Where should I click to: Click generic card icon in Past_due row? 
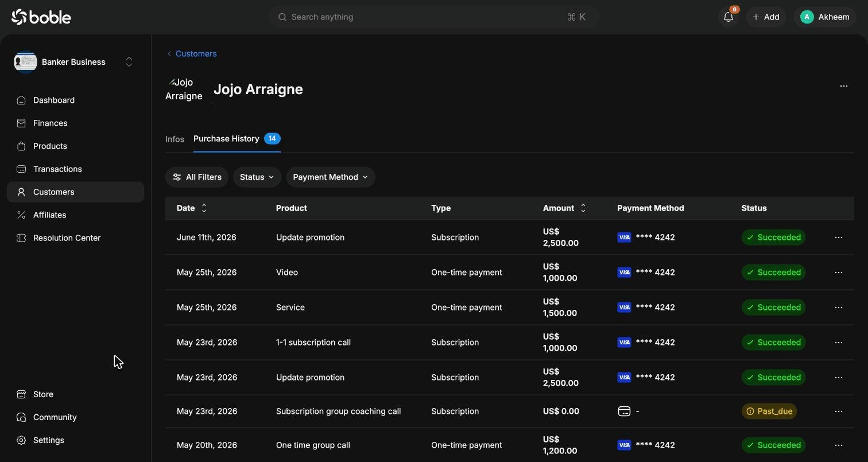pyautogui.click(x=624, y=411)
